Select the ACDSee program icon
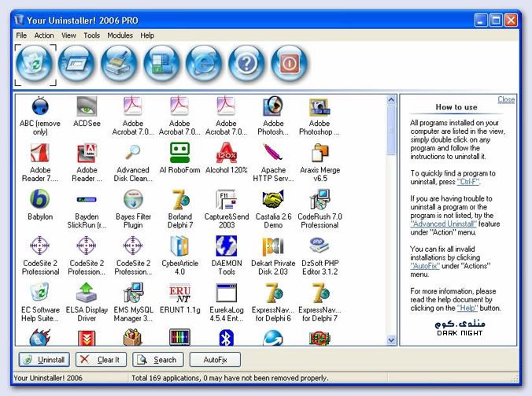 87,106
